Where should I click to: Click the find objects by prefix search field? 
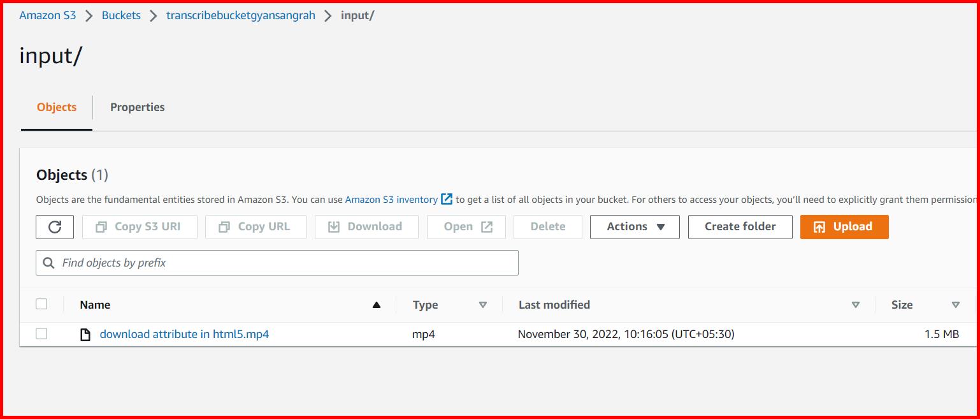click(277, 262)
